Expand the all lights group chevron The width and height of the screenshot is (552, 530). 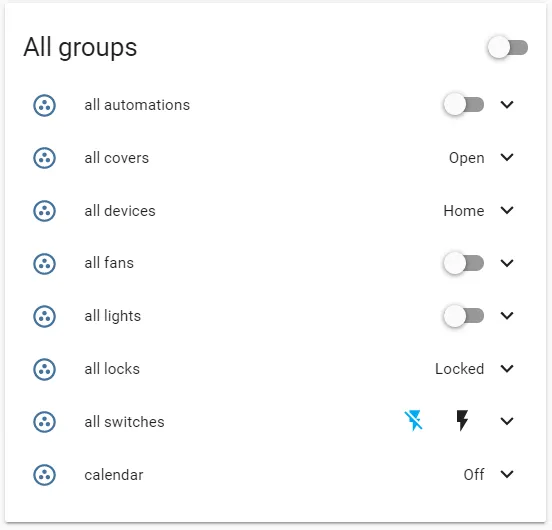(507, 316)
